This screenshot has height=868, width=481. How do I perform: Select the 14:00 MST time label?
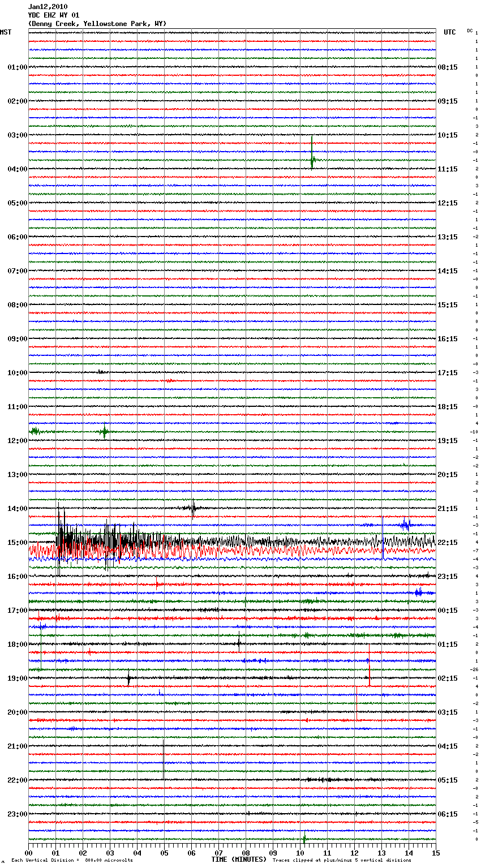point(17,509)
